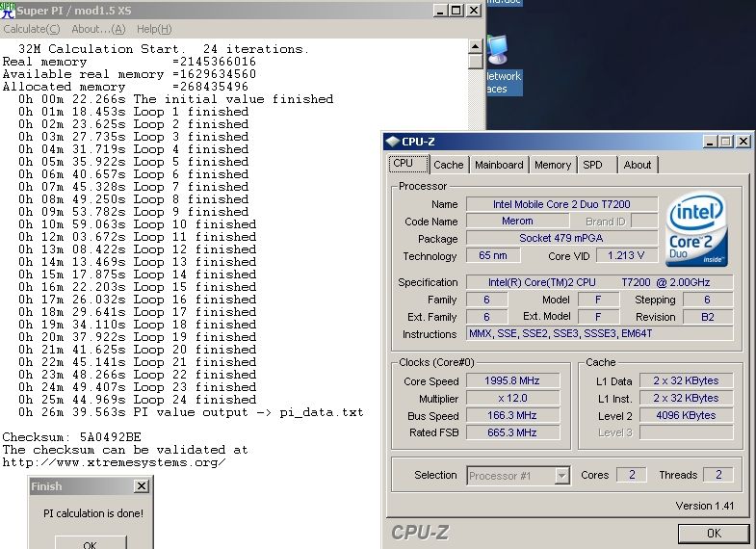Click the Core VID value 1.213 V
This screenshot has width=756, height=549.
tap(626, 255)
